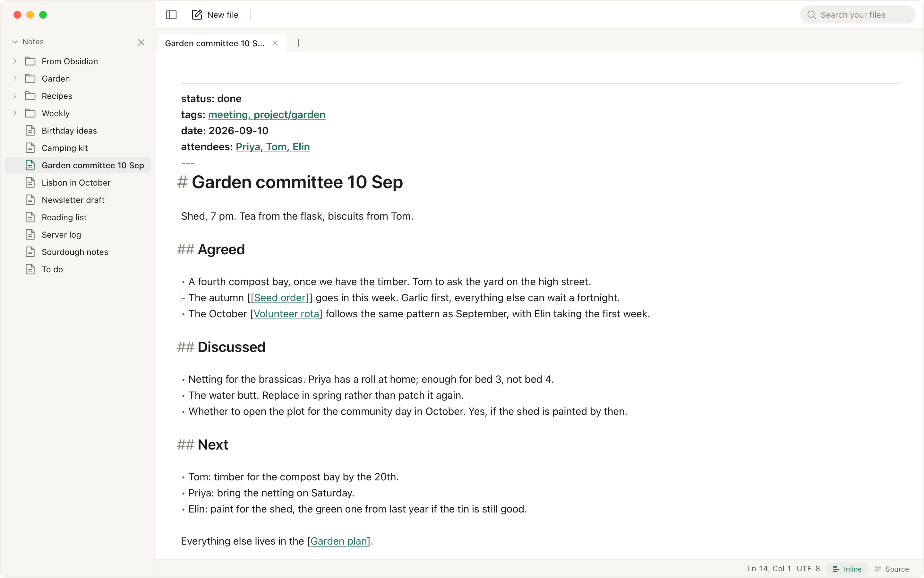The height and width of the screenshot is (578, 924).
Task: Click the From Obsidian folder icon
Action: click(30, 61)
